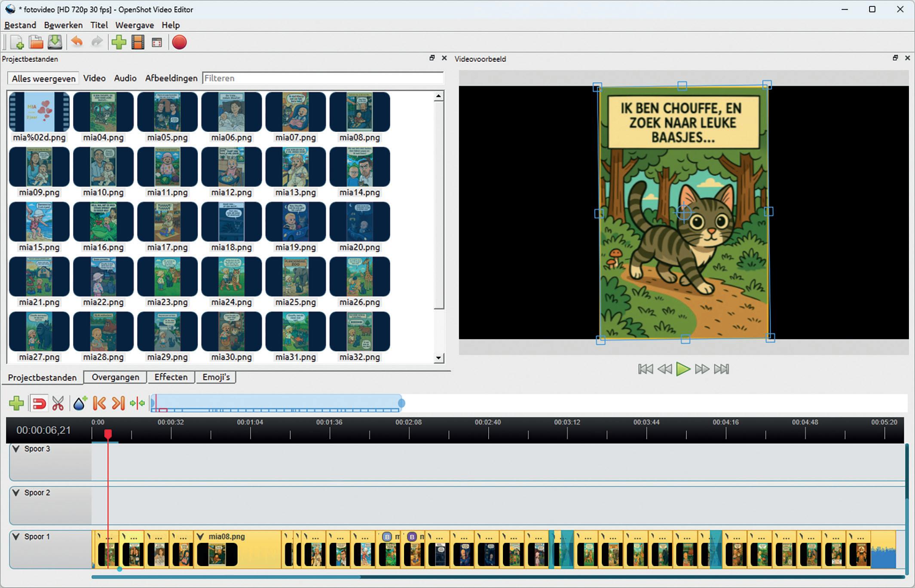Click the red Export Video record button
This screenshot has width=915, height=588.
click(179, 43)
